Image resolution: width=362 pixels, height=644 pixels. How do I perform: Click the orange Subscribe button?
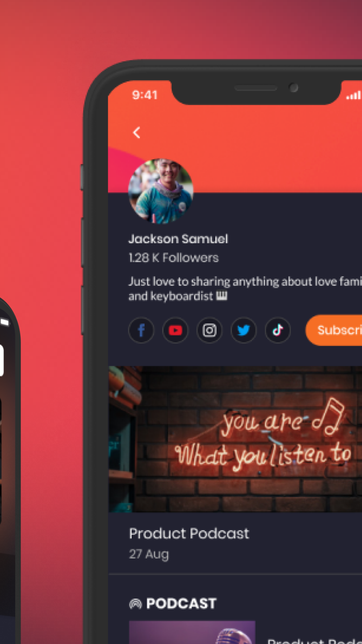[334, 330]
